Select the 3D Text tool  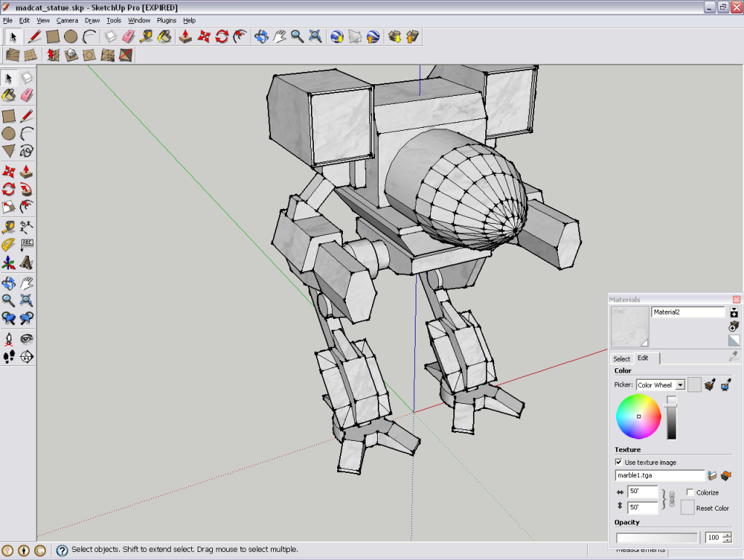pos(27,263)
